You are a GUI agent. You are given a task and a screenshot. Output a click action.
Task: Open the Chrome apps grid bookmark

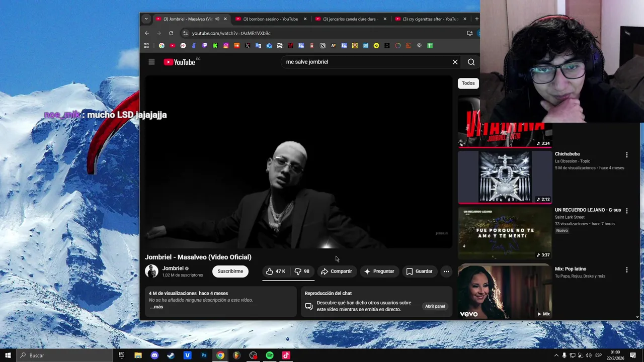(x=146, y=46)
